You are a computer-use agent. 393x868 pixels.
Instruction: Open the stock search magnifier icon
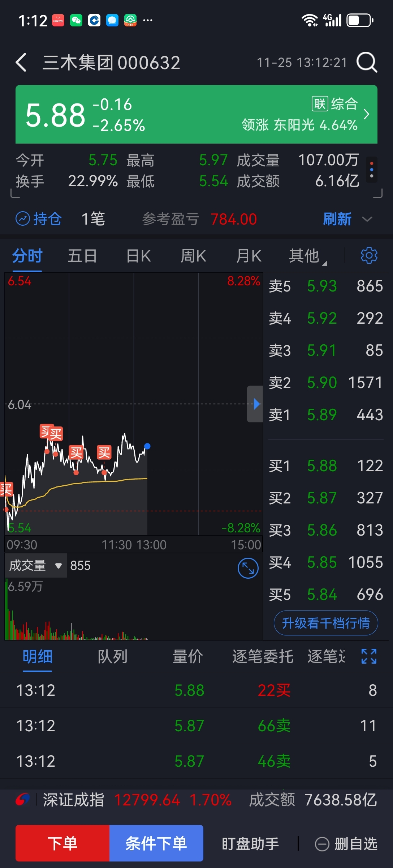pyautogui.click(x=367, y=62)
